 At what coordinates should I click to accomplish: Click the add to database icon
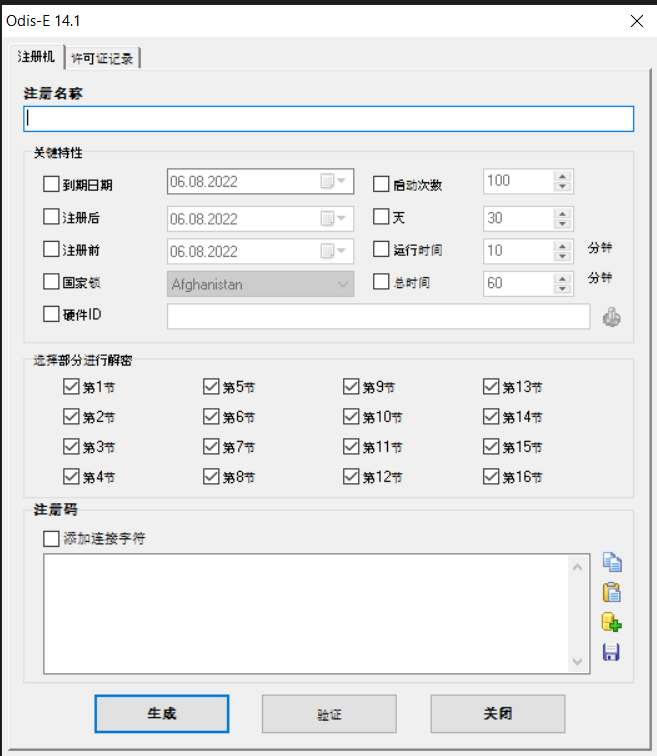[x=611, y=622]
